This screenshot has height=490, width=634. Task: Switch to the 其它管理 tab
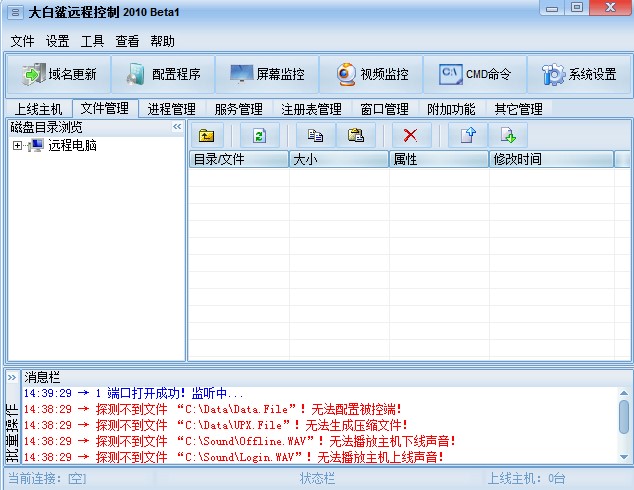pyautogui.click(x=518, y=109)
